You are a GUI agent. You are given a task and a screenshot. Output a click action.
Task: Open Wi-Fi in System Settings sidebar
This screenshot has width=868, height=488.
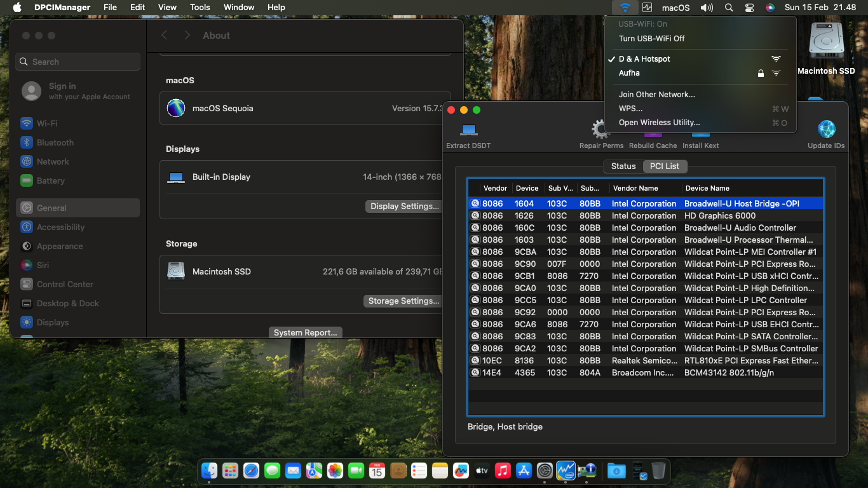[x=78, y=123]
